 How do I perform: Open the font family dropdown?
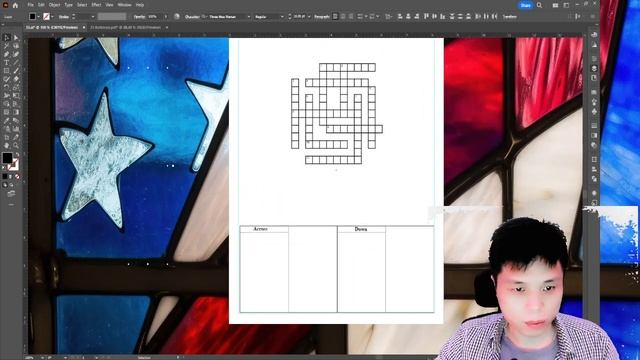tap(249, 17)
